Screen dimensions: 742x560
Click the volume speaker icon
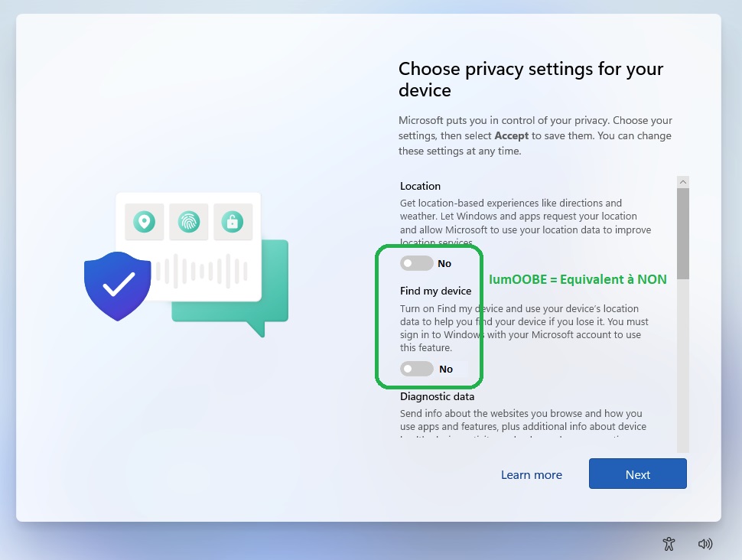point(705,544)
